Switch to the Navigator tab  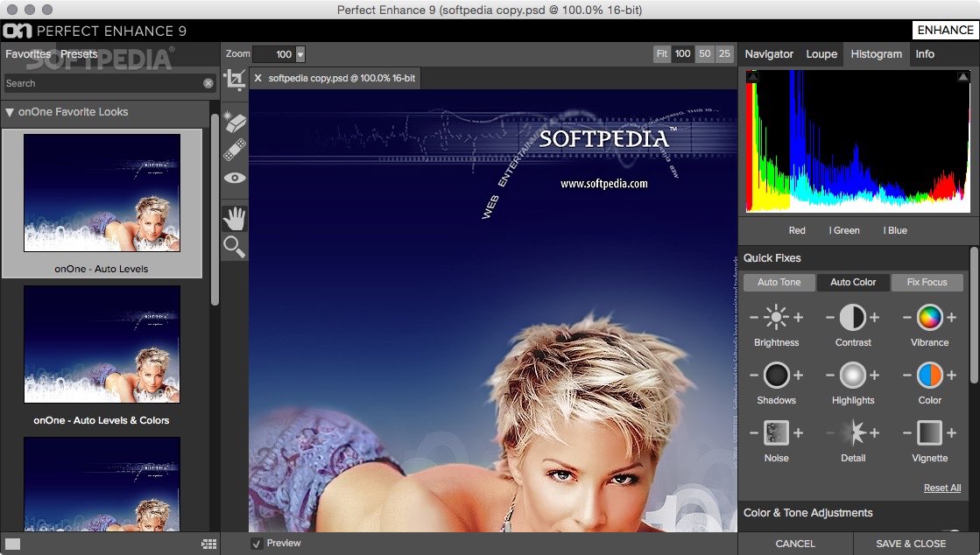(768, 53)
